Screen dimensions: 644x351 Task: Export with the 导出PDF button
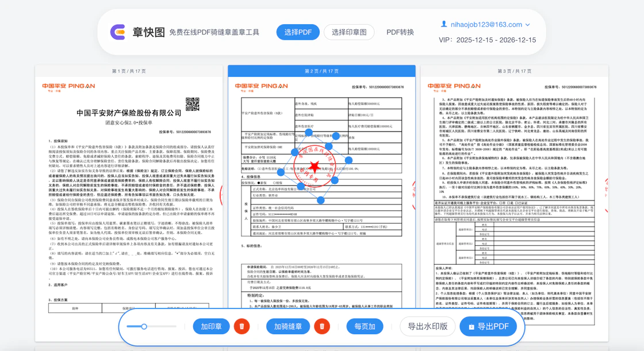click(488, 326)
